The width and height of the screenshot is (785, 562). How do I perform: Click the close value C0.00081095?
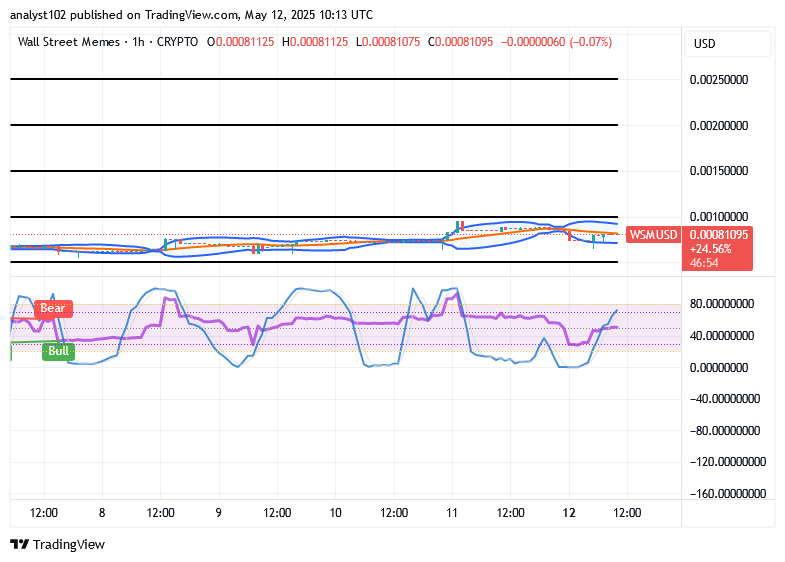(461, 42)
